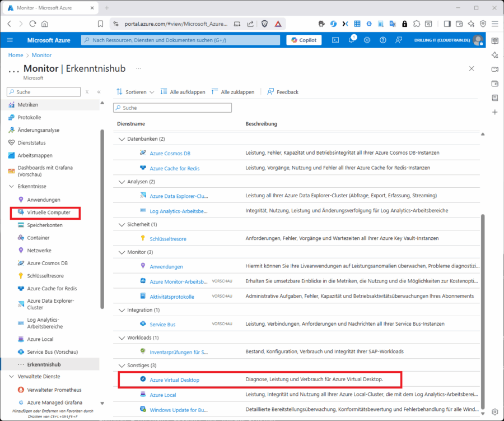This screenshot has height=421, width=504.
Task: Close the Monitor blade with X
Action: (472, 68)
